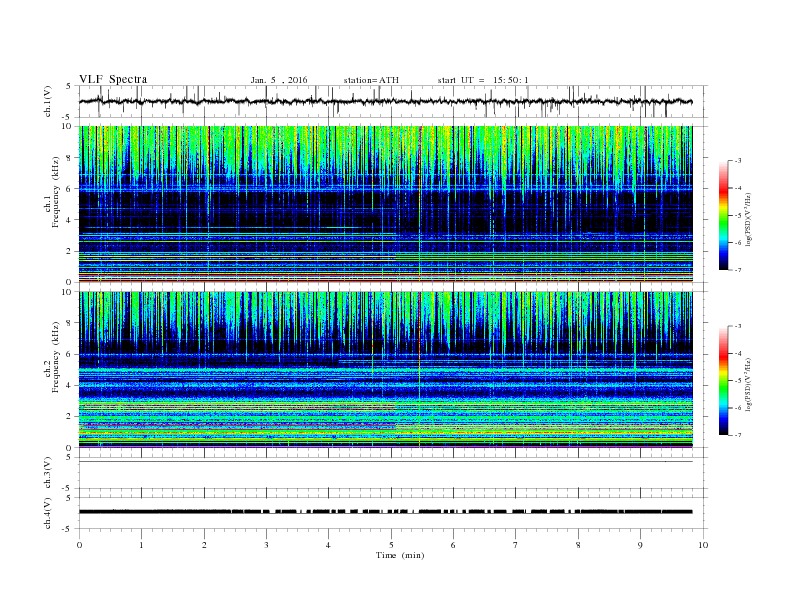The image size is (792, 612).
Task: Click the 'Time (min)' x-axis title
Action: pos(400,555)
